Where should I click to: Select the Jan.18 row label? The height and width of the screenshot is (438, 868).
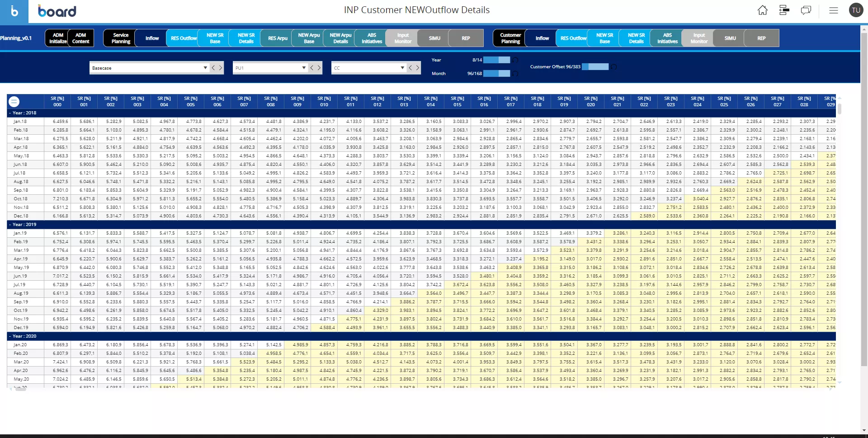point(20,122)
